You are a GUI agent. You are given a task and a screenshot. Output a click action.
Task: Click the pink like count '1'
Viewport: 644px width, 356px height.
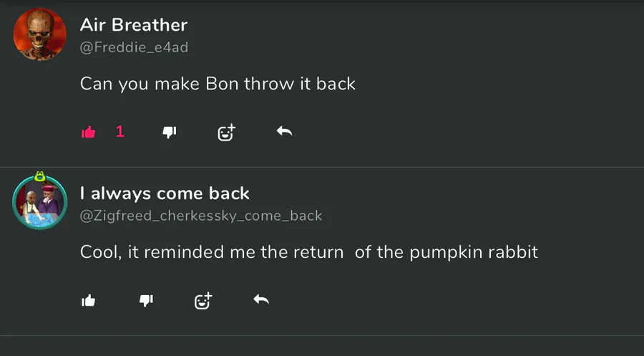click(120, 132)
